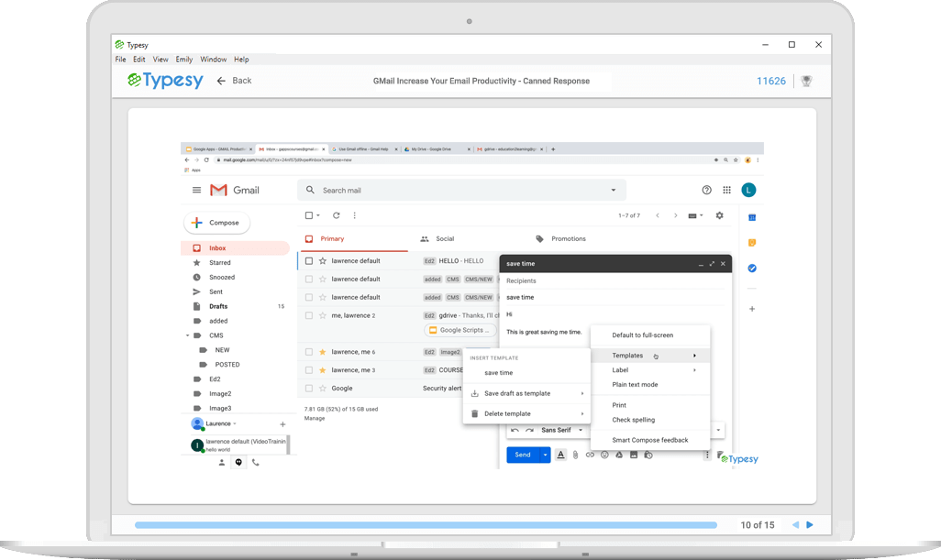This screenshot has width=941, height=560.
Task: Click the Compose button
Action: (216, 223)
